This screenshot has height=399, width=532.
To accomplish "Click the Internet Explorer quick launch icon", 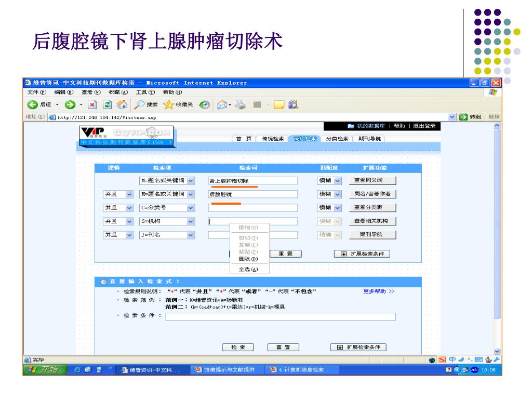I will [x=77, y=369].
